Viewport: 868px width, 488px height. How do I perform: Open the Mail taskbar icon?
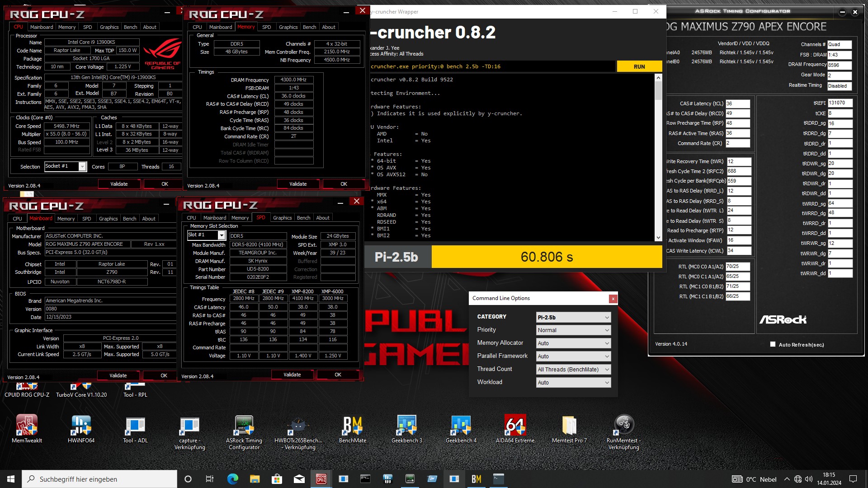click(299, 479)
